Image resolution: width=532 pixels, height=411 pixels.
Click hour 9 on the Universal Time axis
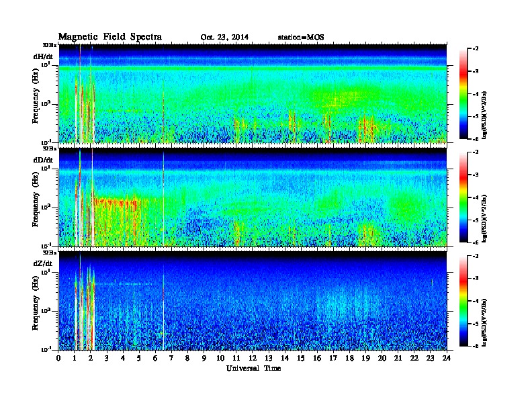204,358
